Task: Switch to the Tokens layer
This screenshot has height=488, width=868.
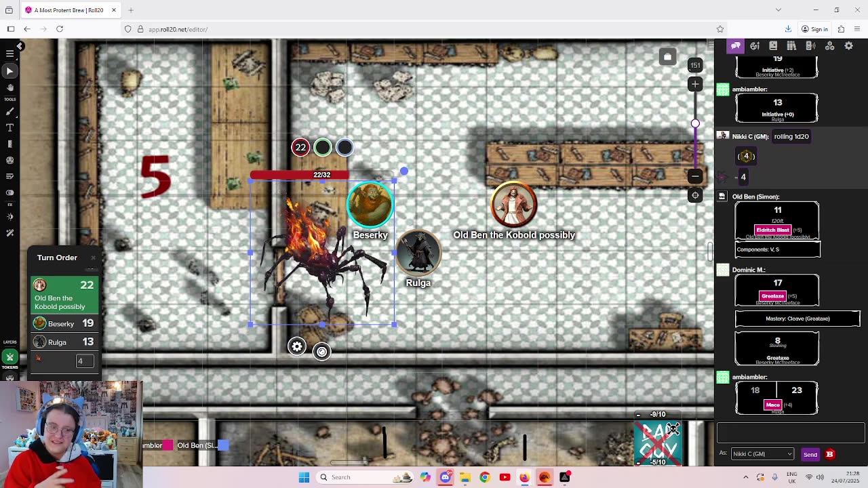Action: 9,357
